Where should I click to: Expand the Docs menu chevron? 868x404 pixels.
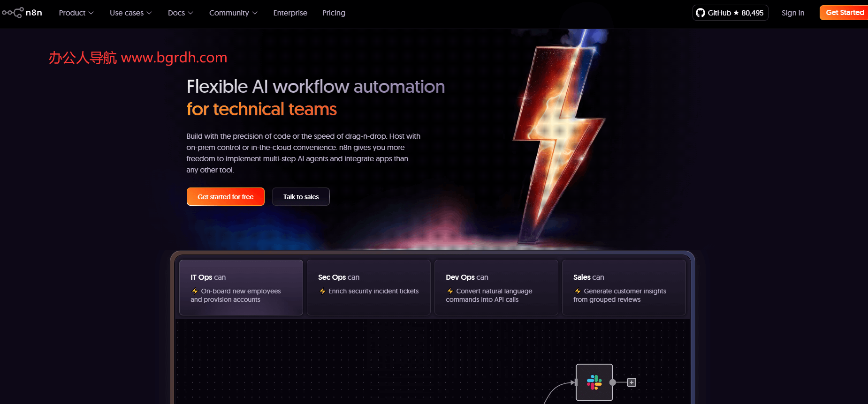pos(190,13)
